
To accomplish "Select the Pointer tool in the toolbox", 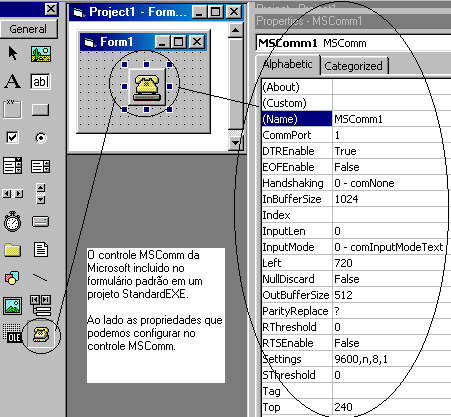I will coord(13,53).
